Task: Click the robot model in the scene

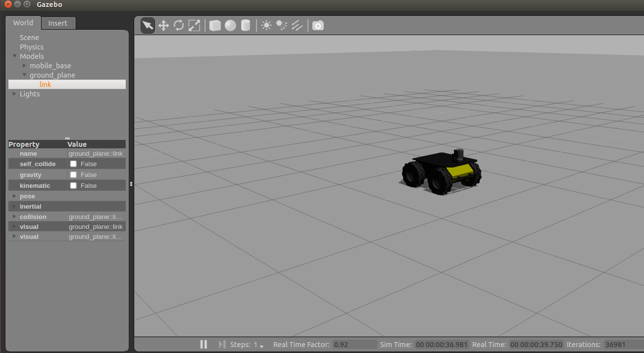Action: [441, 172]
